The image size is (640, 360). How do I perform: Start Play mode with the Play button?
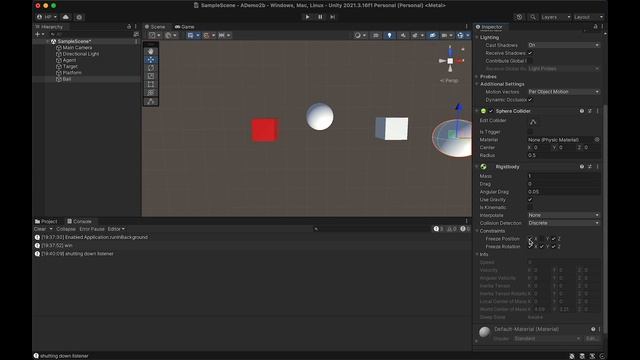point(307,17)
